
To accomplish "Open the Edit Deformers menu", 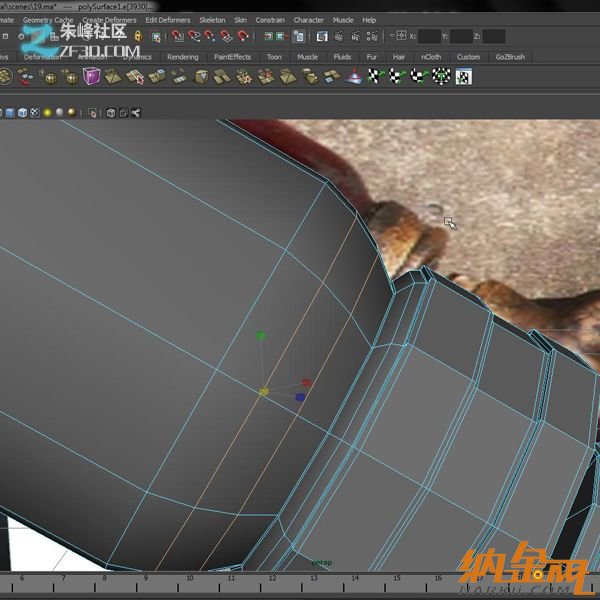I will pos(167,20).
